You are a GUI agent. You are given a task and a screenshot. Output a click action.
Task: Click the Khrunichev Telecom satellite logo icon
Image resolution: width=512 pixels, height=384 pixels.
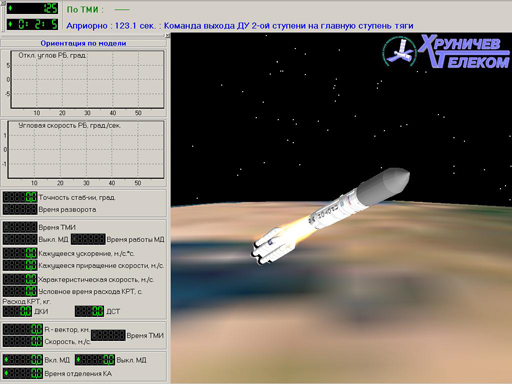pyautogui.click(x=400, y=52)
